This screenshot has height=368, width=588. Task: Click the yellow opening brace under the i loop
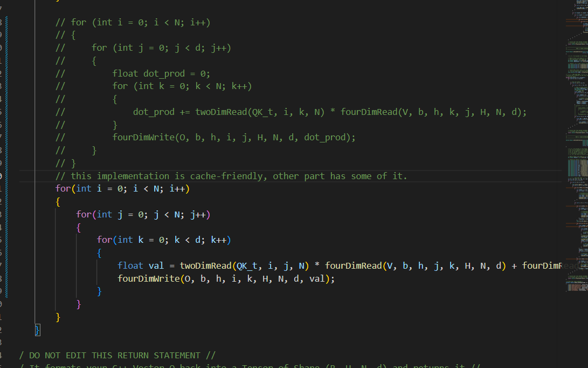[x=58, y=202]
